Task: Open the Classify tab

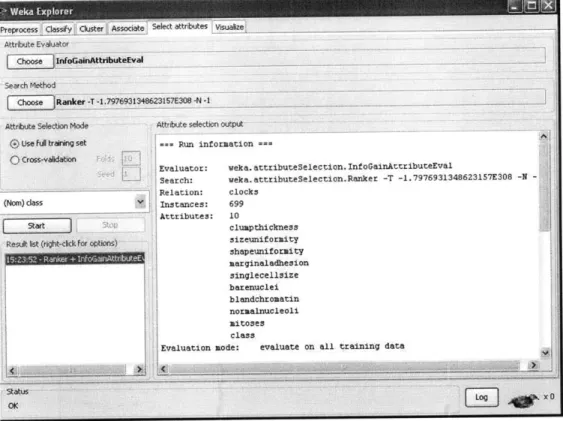Action: (x=59, y=29)
